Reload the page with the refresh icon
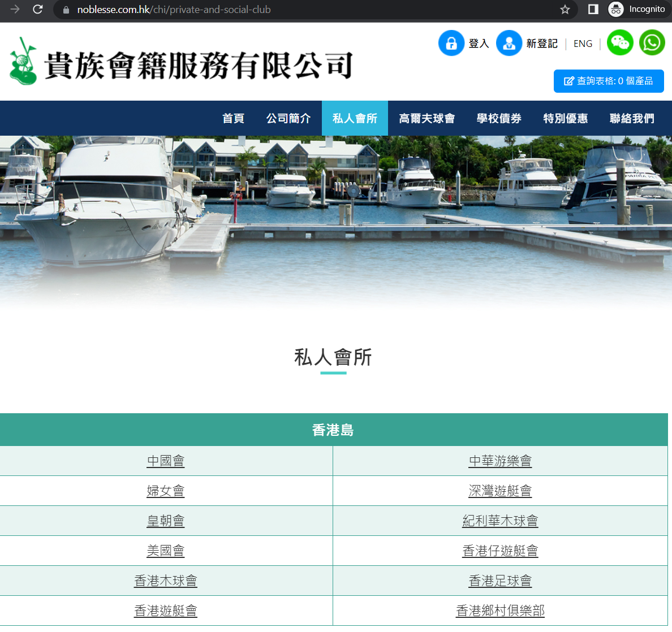 point(37,9)
